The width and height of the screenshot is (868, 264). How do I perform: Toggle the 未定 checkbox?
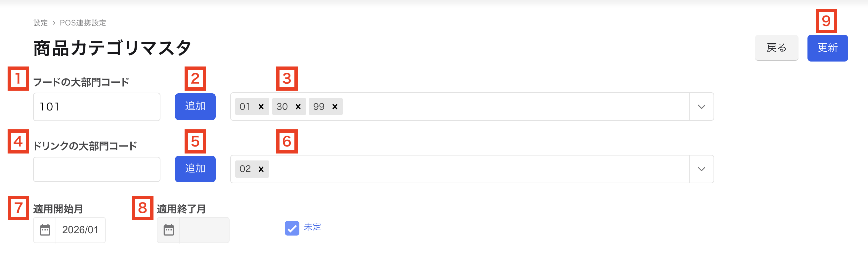[292, 228]
